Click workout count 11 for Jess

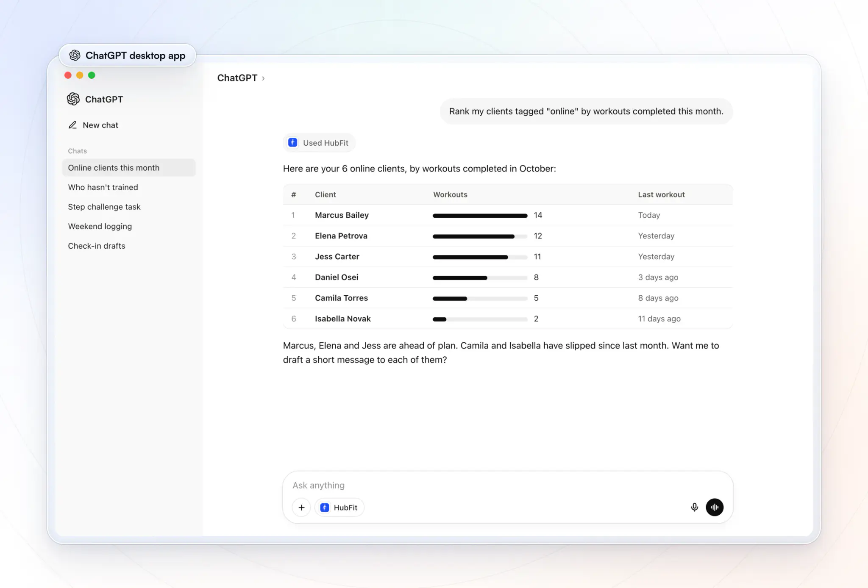(x=537, y=257)
